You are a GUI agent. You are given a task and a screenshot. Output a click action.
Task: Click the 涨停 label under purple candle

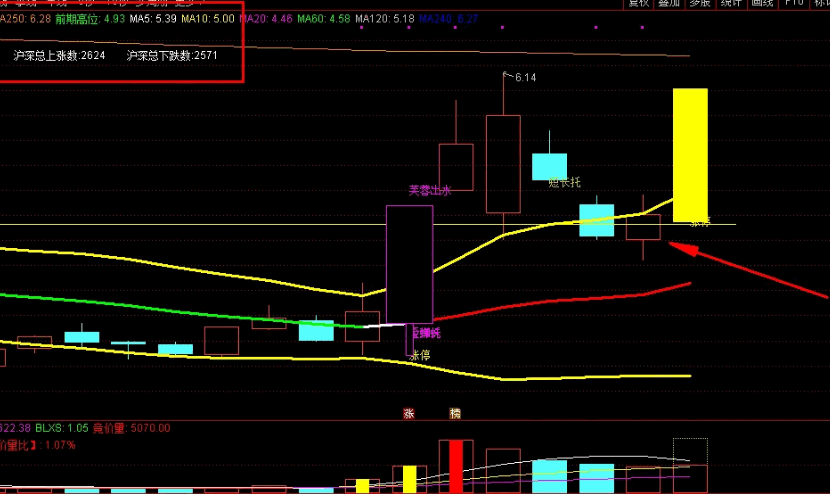421,355
